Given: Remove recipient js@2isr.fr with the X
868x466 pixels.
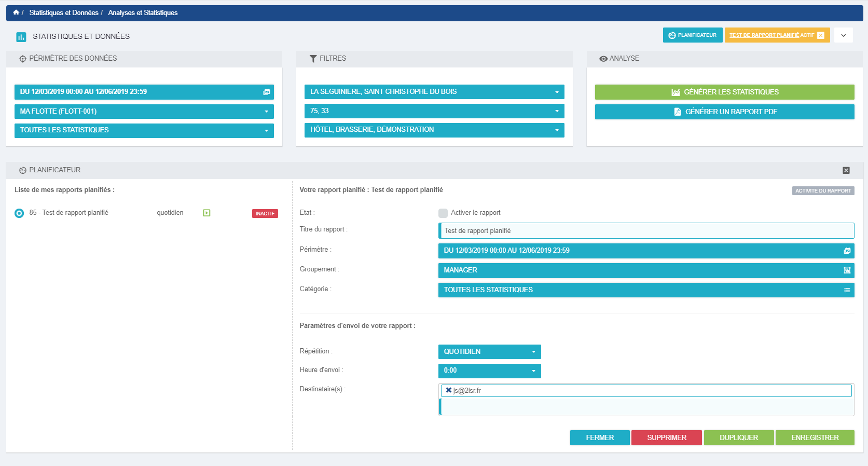Looking at the screenshot, I should point(448,390).
